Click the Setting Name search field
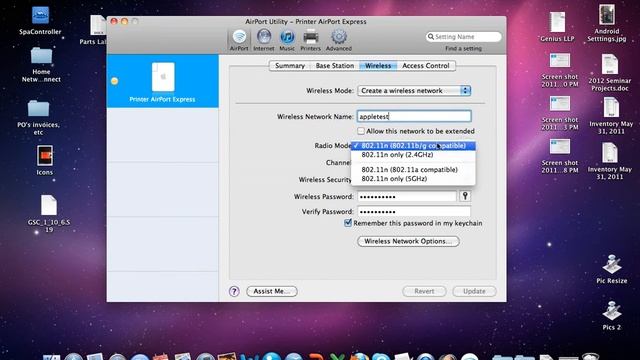 (463, 37)
